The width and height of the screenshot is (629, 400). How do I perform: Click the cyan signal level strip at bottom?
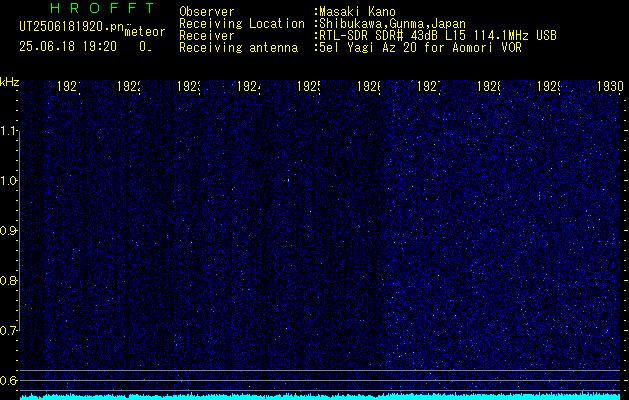[x=320, y=397]
